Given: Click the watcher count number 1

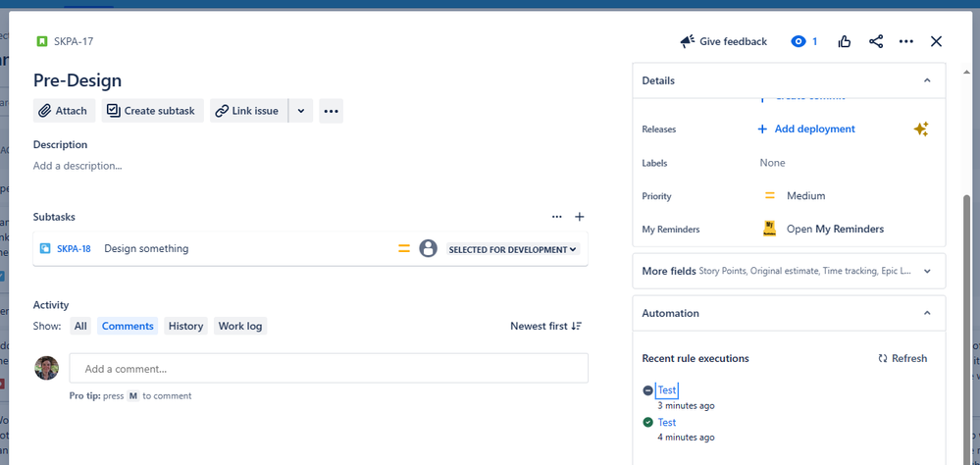Looking at the screenshot, I should click(x=815, y=42).
